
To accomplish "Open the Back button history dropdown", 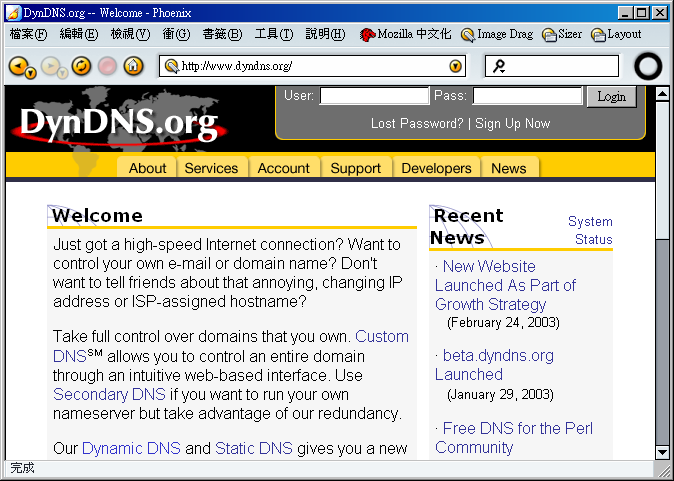I will (x=31, y=74).
